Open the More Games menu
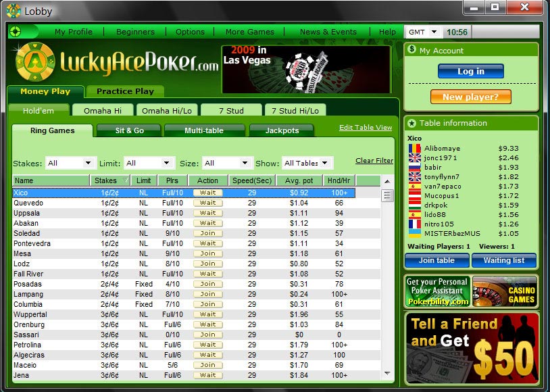Image resolution: width=550 pixels, height=392 pixels. pos(250,32)
